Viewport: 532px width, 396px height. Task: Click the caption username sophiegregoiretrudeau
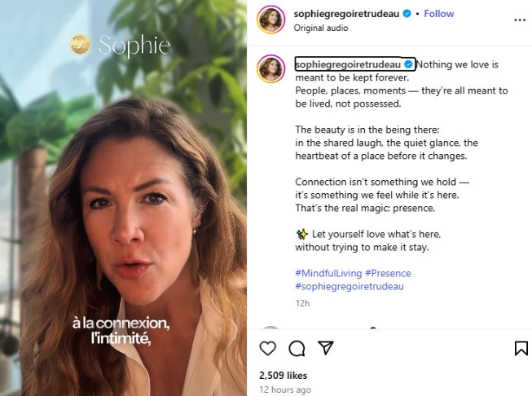[x=350, y=64]
